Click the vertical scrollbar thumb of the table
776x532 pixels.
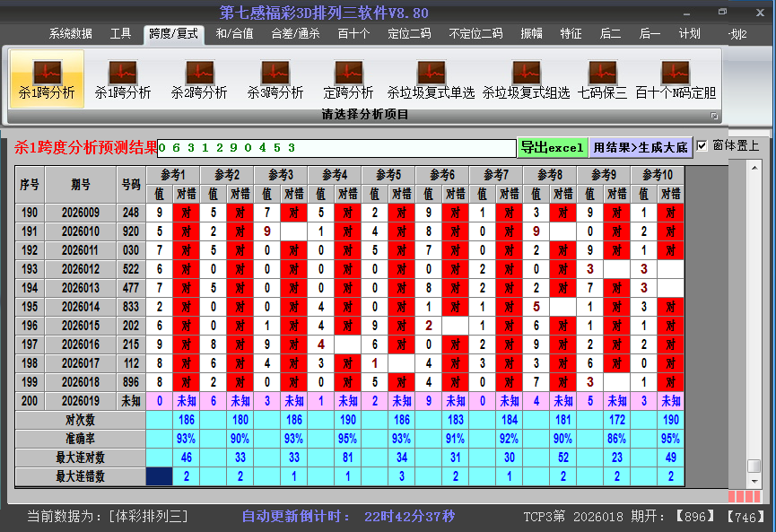[x=754, y=466]
